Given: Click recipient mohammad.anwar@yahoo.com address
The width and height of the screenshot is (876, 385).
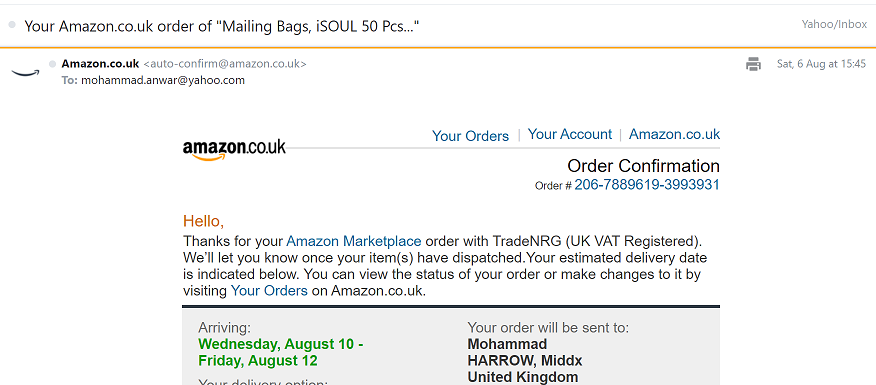Looking at the screenshot, I should pos(163,80).
